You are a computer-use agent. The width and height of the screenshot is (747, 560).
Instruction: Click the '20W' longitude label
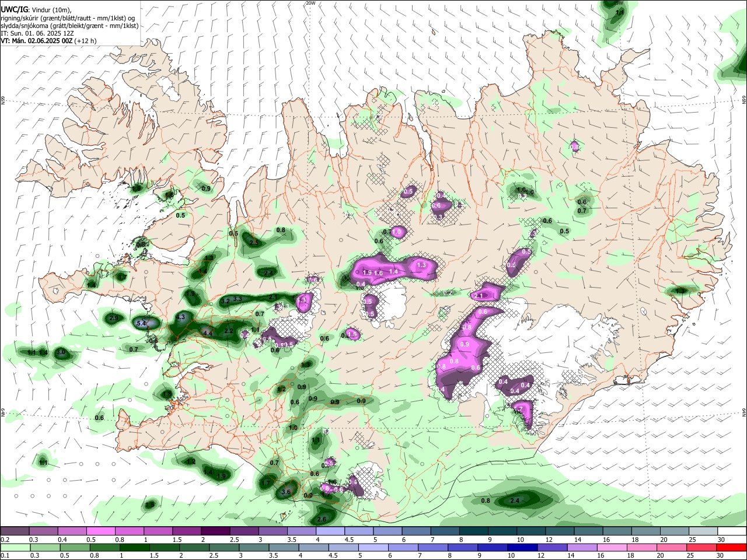coord(310,3)
